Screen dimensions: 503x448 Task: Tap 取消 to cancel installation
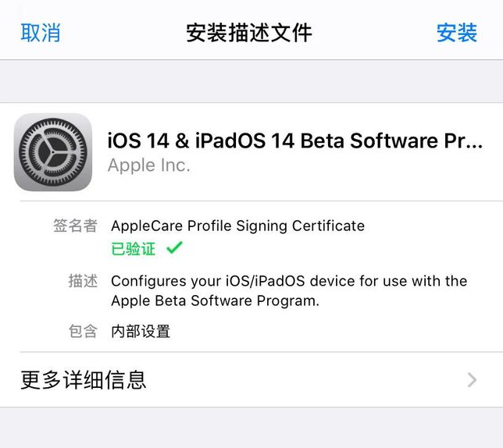pyautogui.click(x=40, y=33)
